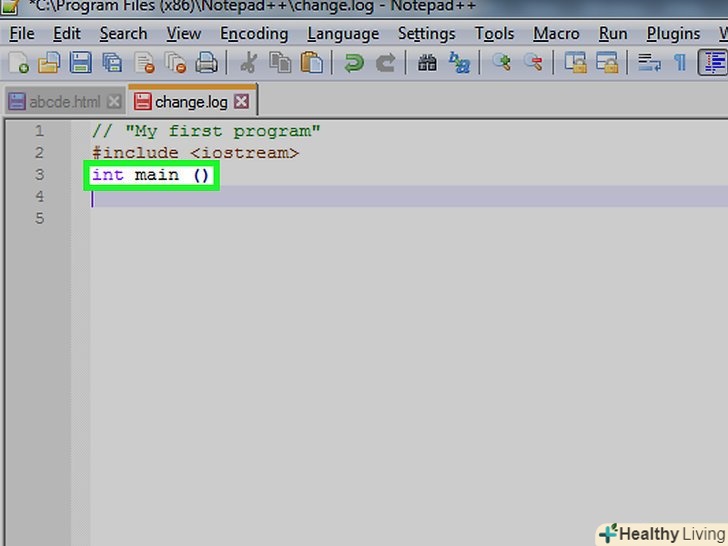Click the Paste clipboard icon
The image size is (728, 546).
312,63
